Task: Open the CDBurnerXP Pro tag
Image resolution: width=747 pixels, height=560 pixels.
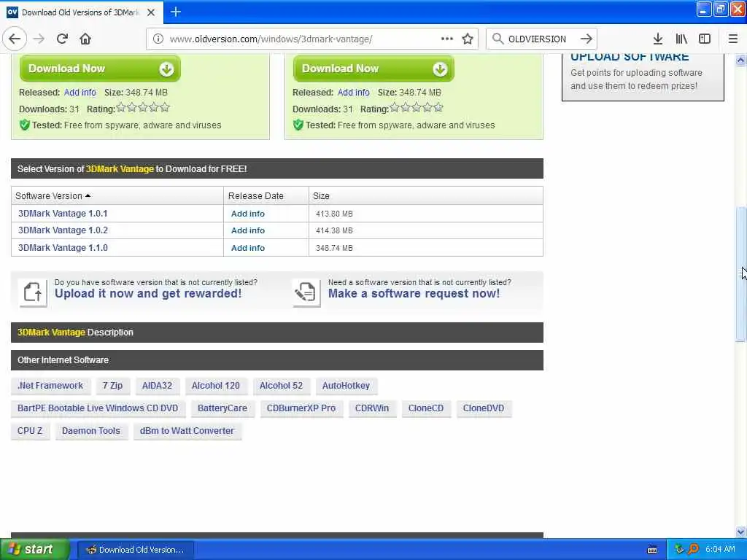Action: (301, 408)
